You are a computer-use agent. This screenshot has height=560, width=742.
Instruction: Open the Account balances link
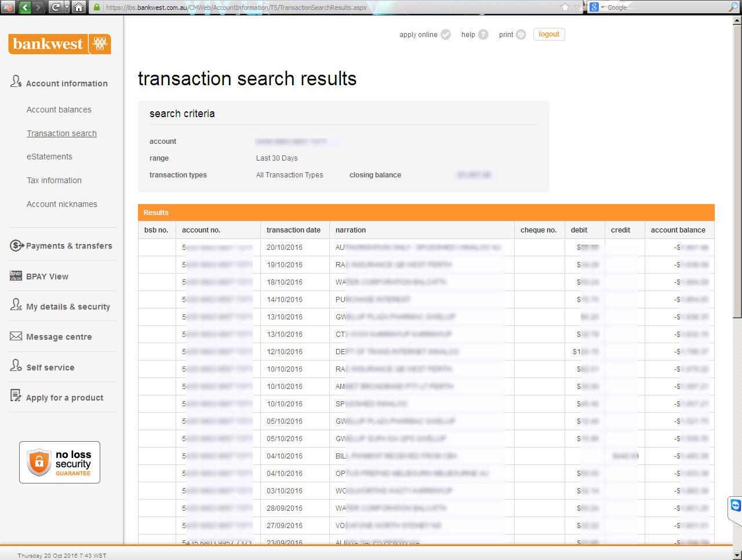click(x=59, y=110)
